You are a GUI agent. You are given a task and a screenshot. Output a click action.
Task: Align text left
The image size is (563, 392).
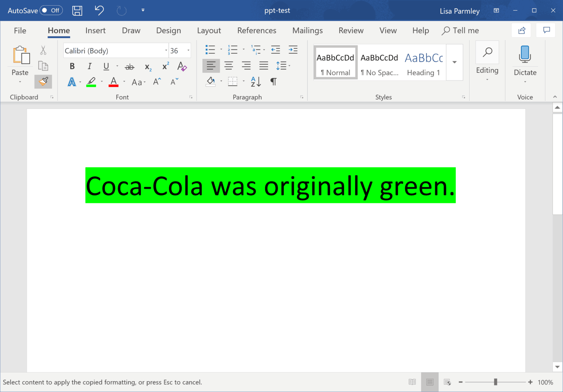click(211, 66)
